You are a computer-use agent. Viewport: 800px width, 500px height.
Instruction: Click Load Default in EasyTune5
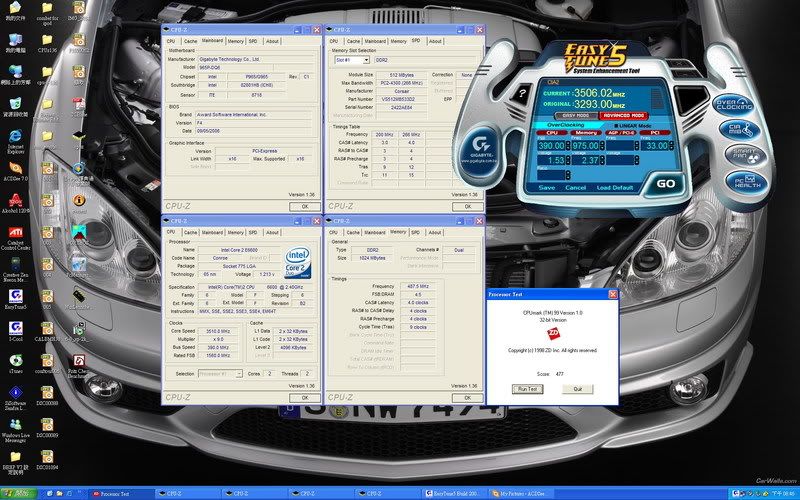point(615,188)
